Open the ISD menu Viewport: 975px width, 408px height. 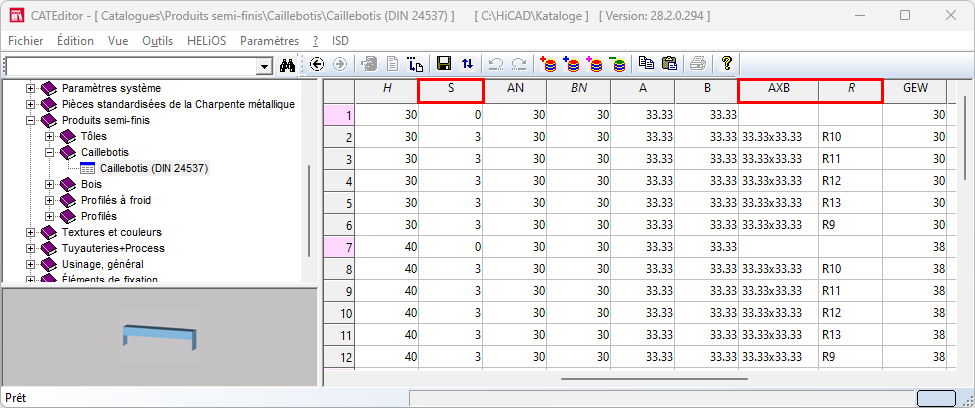tap(340, 41)
